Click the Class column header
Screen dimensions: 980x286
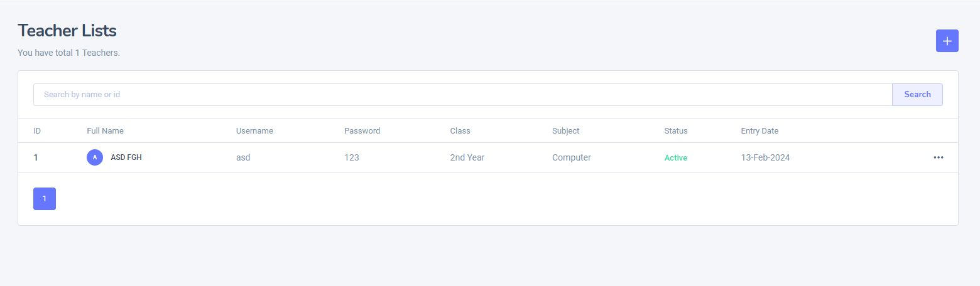pyautogui.click(x=460, y=131)
